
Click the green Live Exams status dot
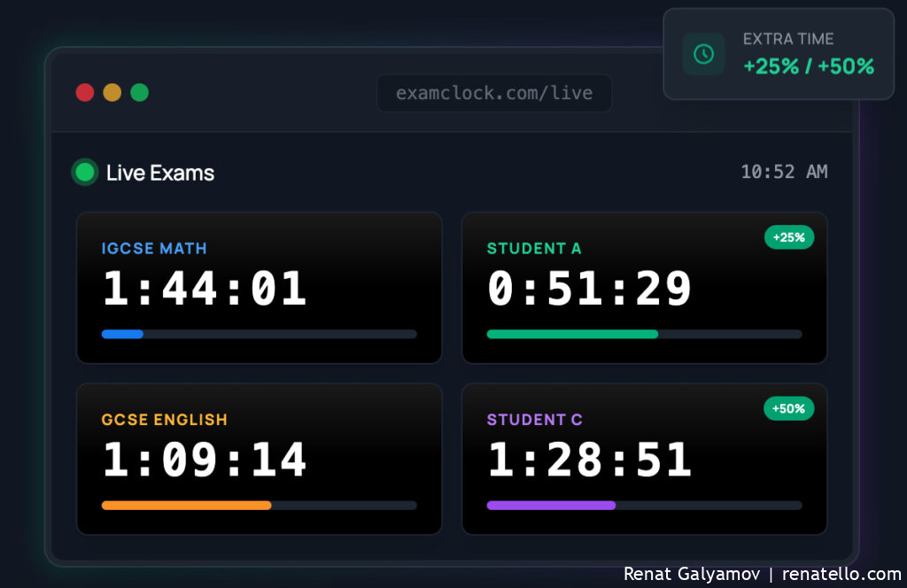pyautogui.click(x=85, y=172)
